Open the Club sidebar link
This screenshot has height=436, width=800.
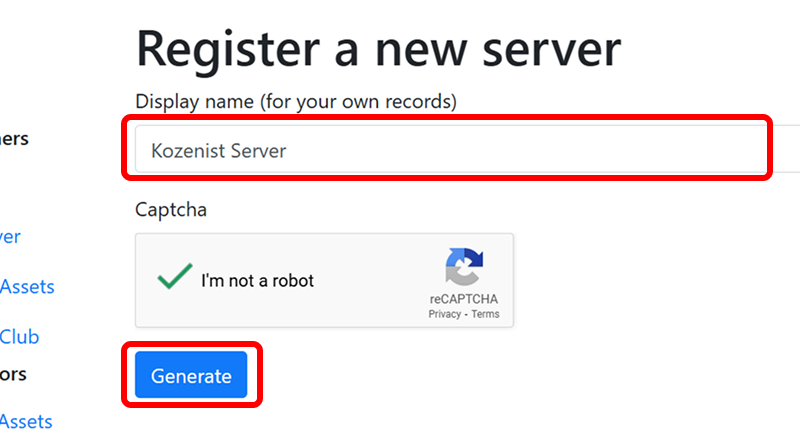click(x=19, y=337)
